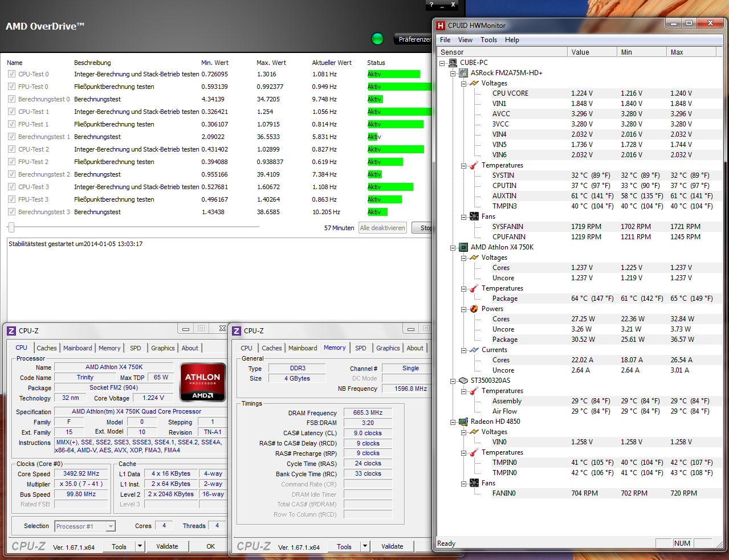
Task: Click the Voltages icon under Radeon HD 4850
Action: coord(474,432)
